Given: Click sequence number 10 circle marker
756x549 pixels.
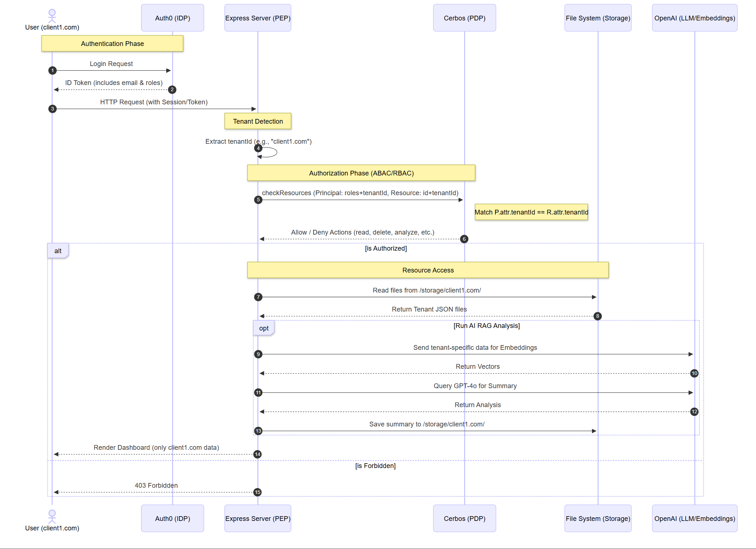Looking at the screenshot, I should (x=694, y=373).
